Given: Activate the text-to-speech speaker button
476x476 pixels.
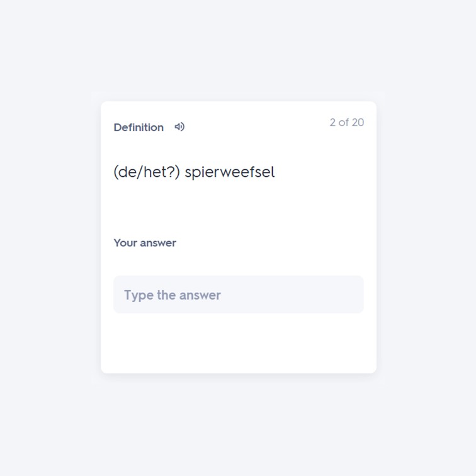Looking at the screenshot, I should (x=179, y=127).
